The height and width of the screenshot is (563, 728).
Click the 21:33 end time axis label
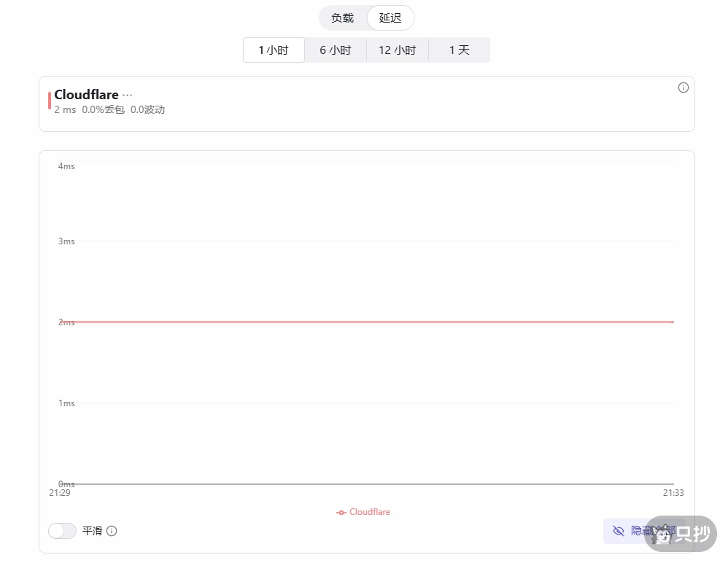pyautogui.click(x=673, y=493)
